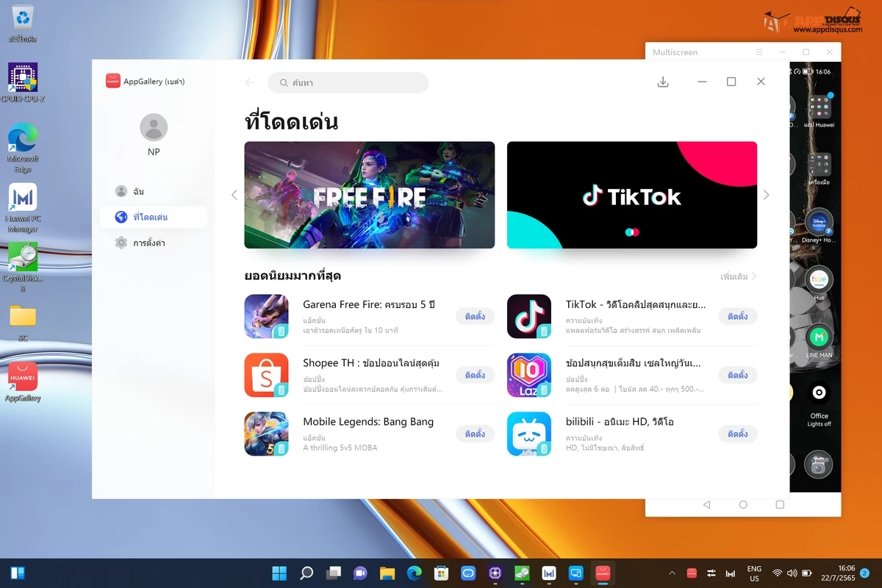Select ฉัน in the sidebar
The width and height of the screenshot is (882, 588).
pos(154,192)
